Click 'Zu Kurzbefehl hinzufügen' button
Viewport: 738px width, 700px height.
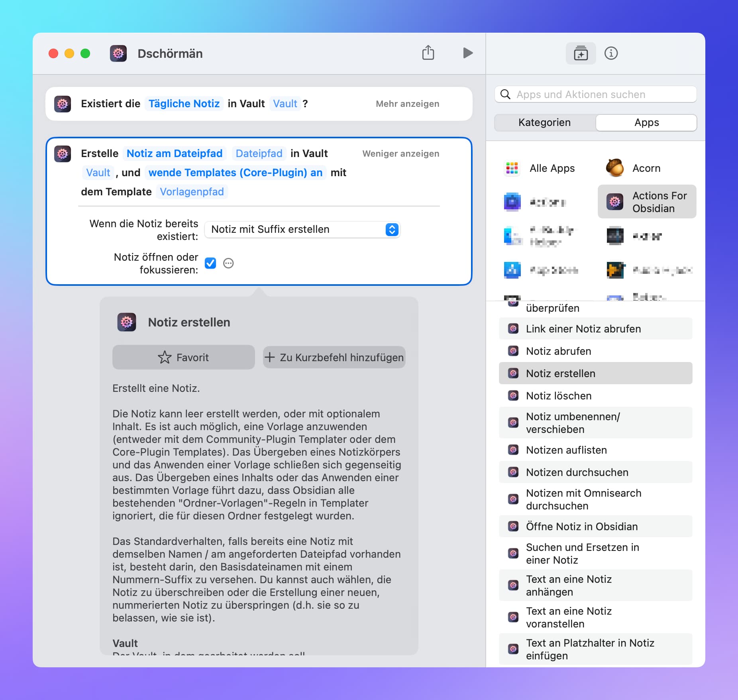point(334,357)
